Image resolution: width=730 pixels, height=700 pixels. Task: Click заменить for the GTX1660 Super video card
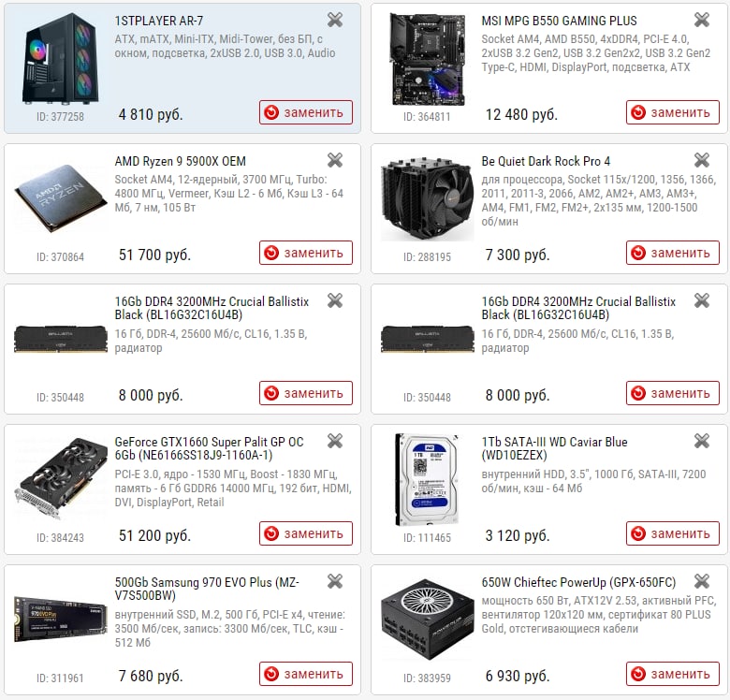[x=306, y=533]
